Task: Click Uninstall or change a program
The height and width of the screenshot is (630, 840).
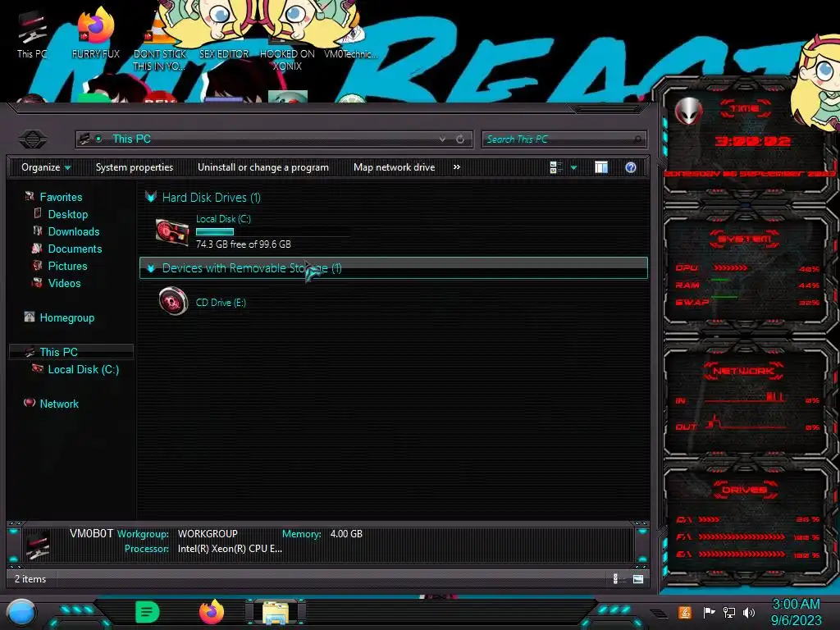Action: coord(263,167)
